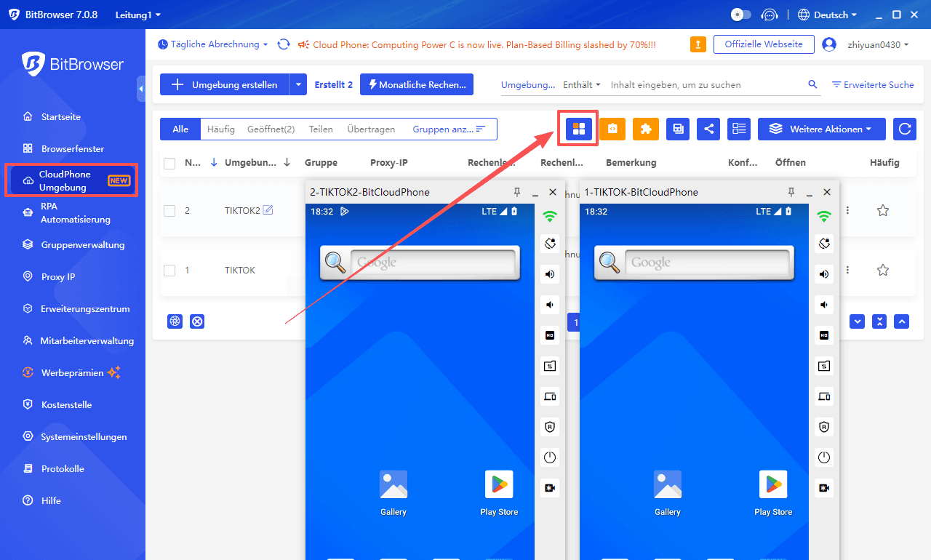The width and height of the screenshot is (931, 560).
Task: Click the search input field
Action: pyautogui.click(x=706, y=85)
